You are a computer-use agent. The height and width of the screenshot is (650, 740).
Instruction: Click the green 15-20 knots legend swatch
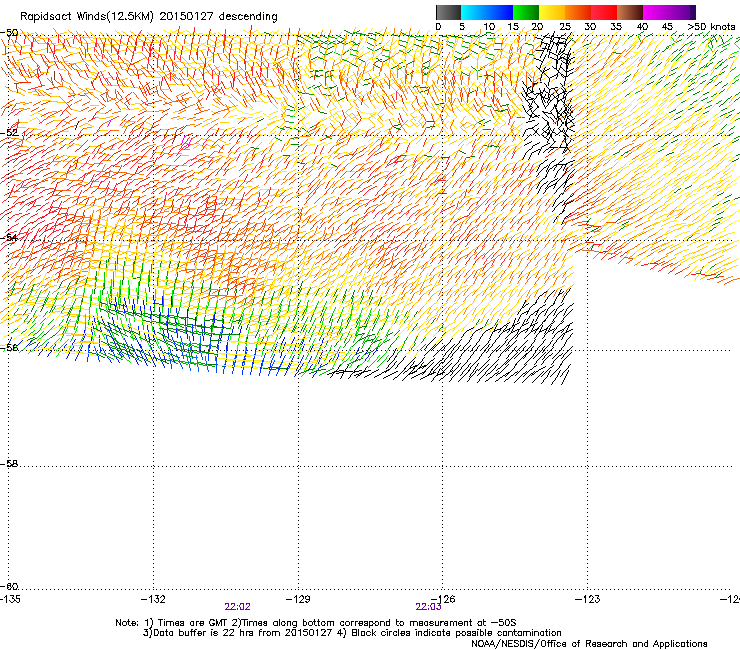[x=526, y=12]
